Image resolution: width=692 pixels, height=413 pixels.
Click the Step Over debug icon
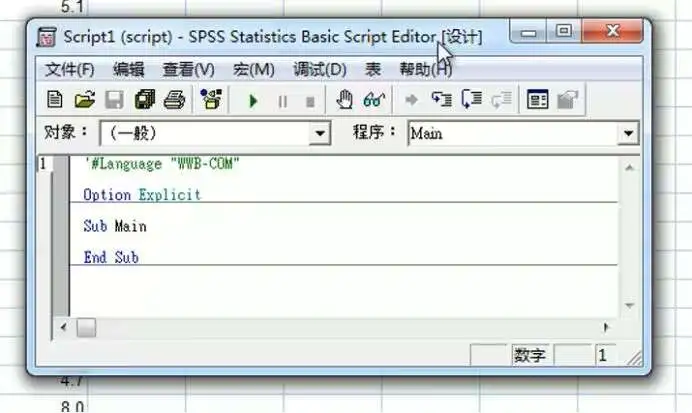471,99
